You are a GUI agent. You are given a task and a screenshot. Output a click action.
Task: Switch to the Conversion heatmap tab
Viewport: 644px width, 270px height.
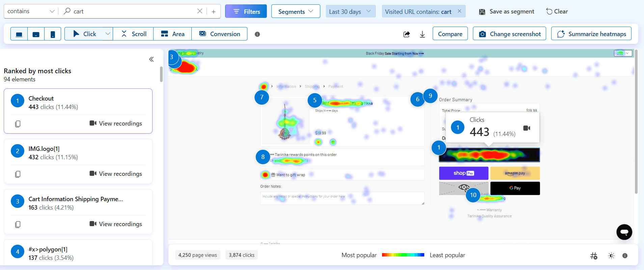[x=219, y=34]
